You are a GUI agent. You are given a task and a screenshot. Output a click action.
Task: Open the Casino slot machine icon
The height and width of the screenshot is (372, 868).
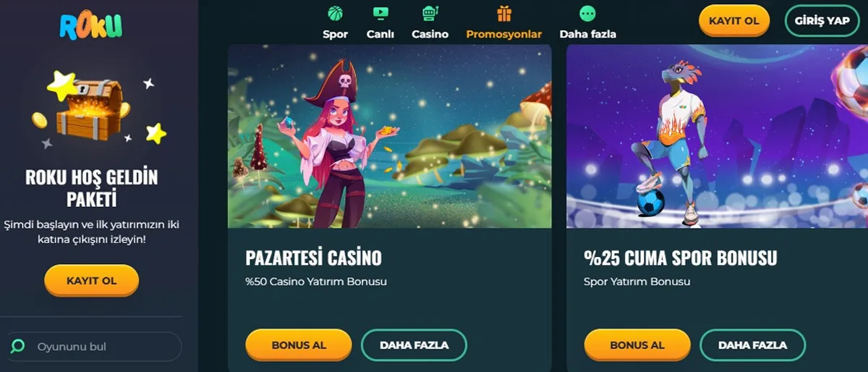tap(430, 13)
